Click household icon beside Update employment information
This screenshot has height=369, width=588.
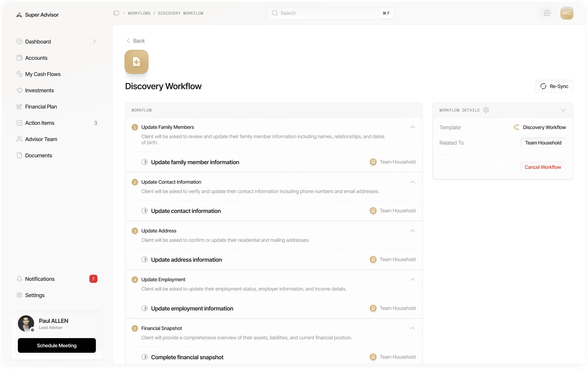373,308
